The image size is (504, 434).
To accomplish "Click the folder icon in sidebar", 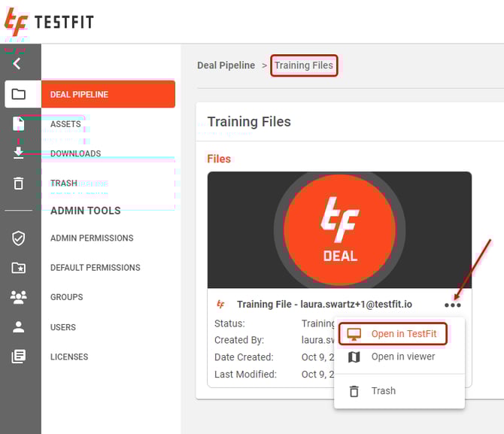I will click(19, 94).
